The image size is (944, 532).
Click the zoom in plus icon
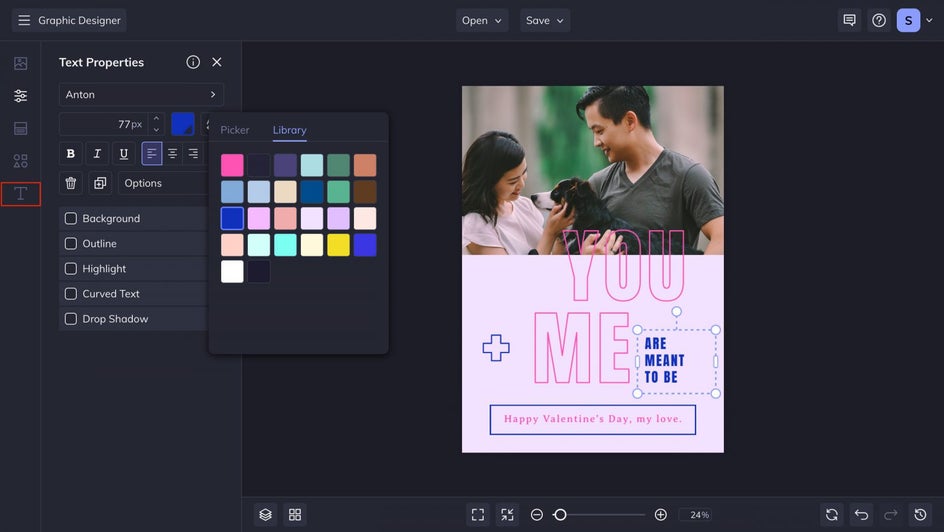660,514
